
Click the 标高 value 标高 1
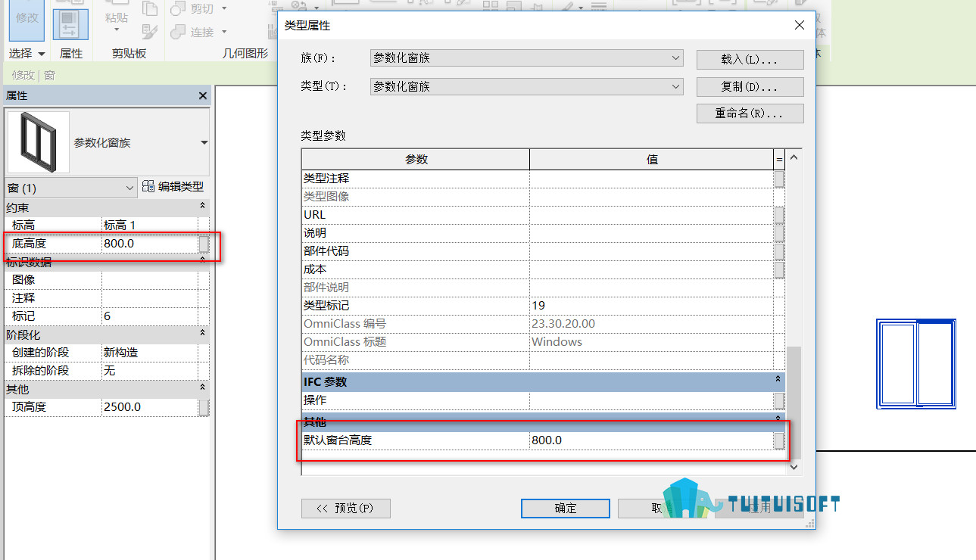click(150, 226)
